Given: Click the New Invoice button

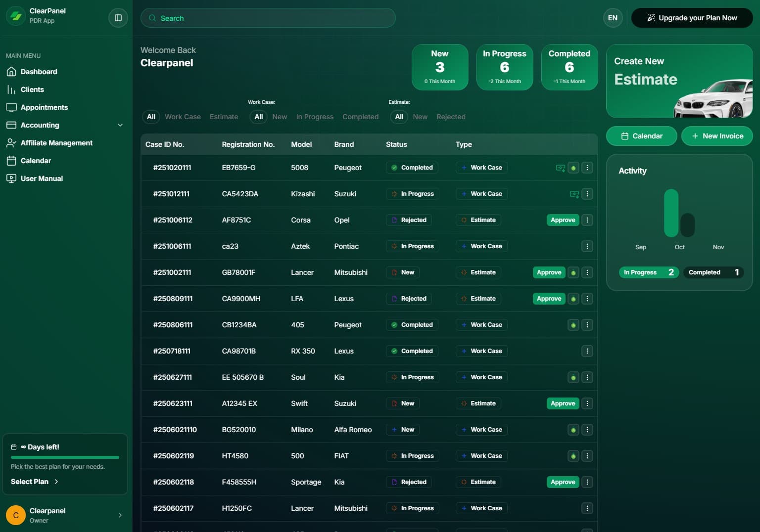Looking at the screenshot, I should coord(716,136).
